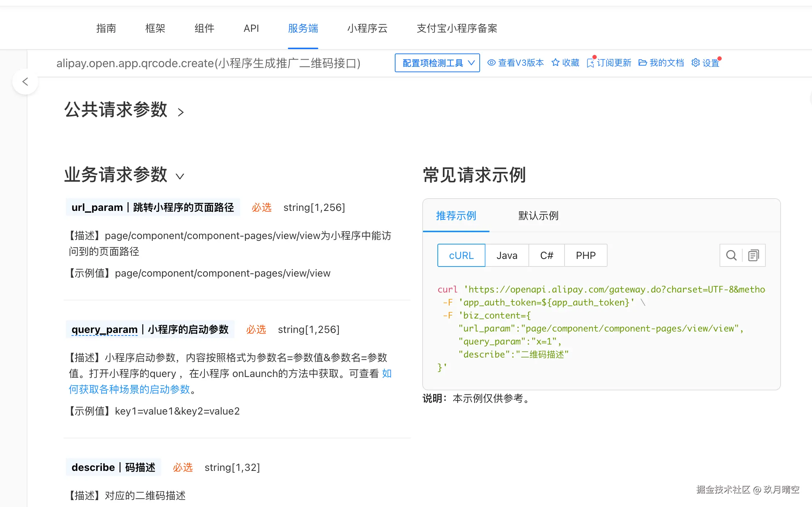Click the 收藏 star icon

coord(556,63)
